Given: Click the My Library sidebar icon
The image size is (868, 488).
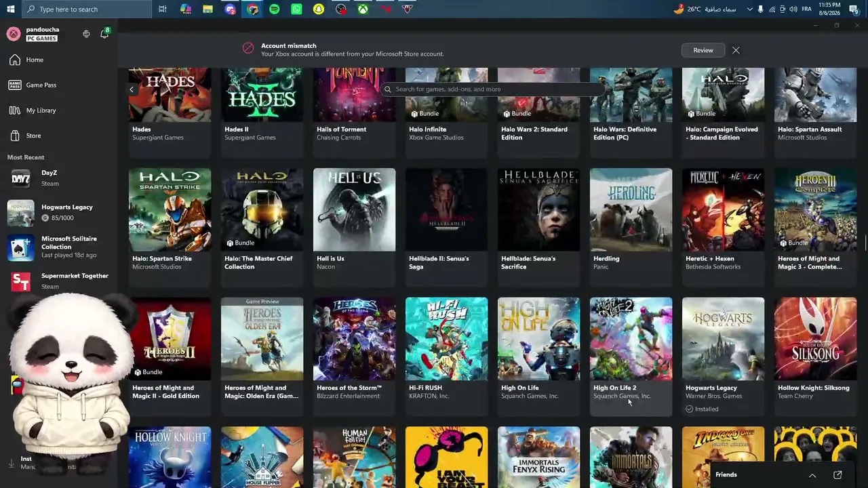Looking at the screenshot, I should click(x=15, y=110).
